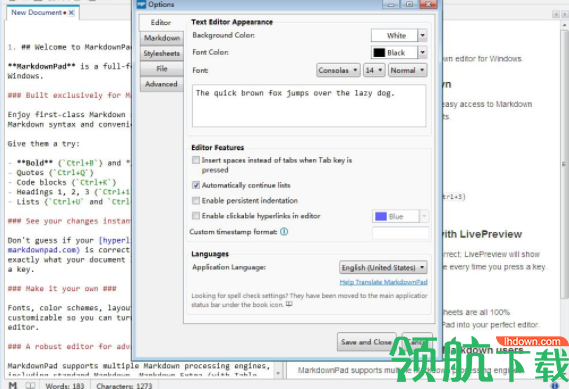
Task: Open Help Translate MarkdownPad link
Action: point(384,282)
